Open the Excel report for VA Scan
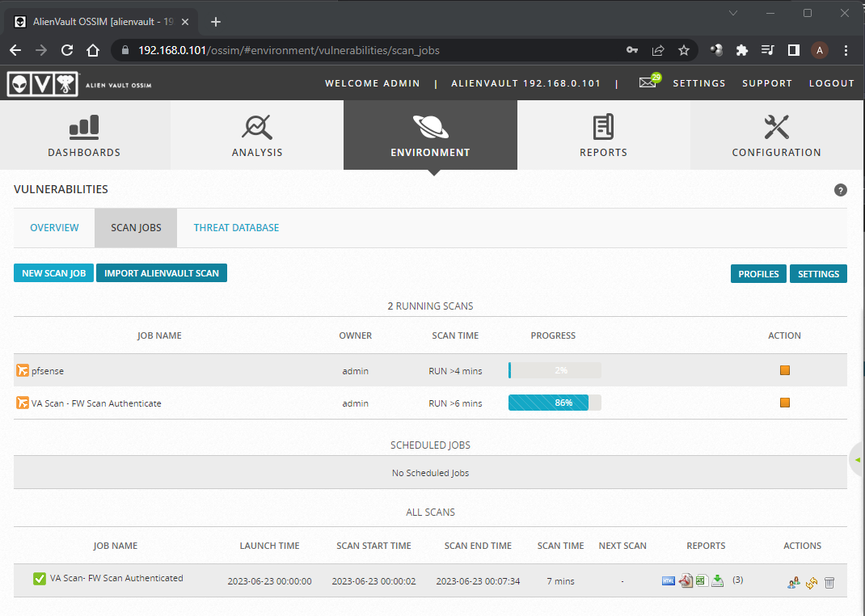 tap(702, 580)
